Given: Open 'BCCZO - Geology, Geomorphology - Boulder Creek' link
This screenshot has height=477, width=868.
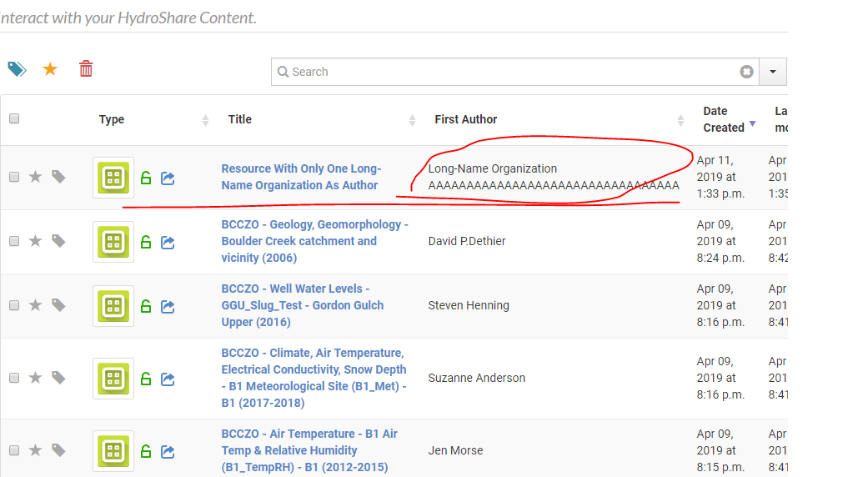Looking at the screenshot, I should [x=314, y=241].
